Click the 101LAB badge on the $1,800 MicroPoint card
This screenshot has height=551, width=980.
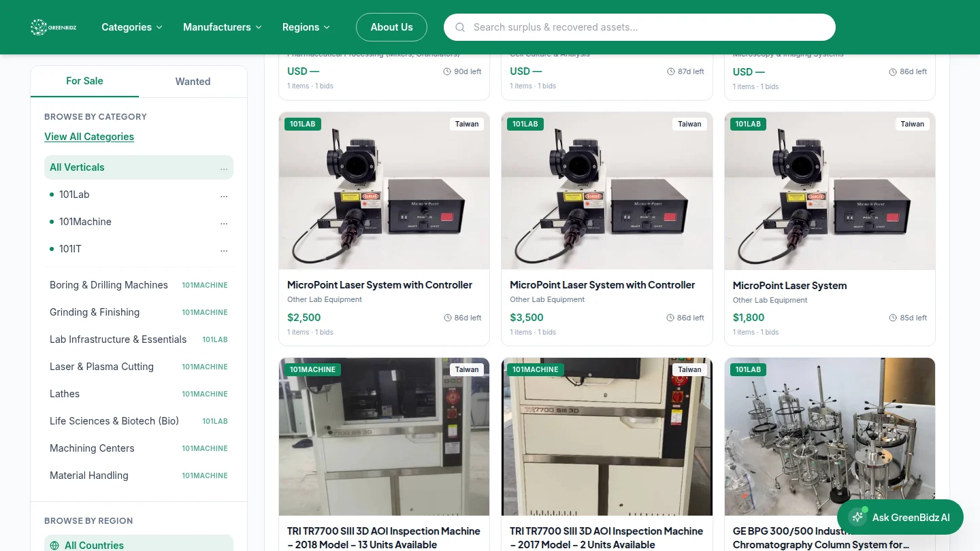pyautogui.click(x=748, y=124)
